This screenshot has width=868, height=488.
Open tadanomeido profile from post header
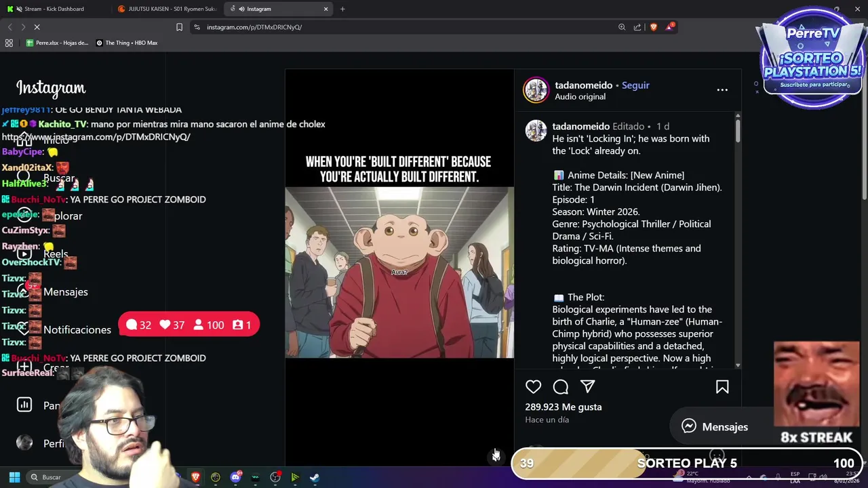pyautogui.click(x=584, y=85)
